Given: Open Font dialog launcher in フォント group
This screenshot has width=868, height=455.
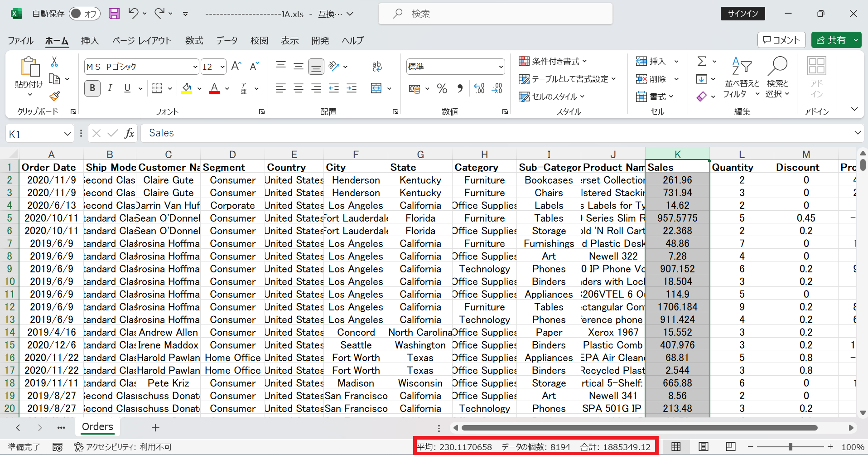Looking at the screenshot, I should 262,111.
